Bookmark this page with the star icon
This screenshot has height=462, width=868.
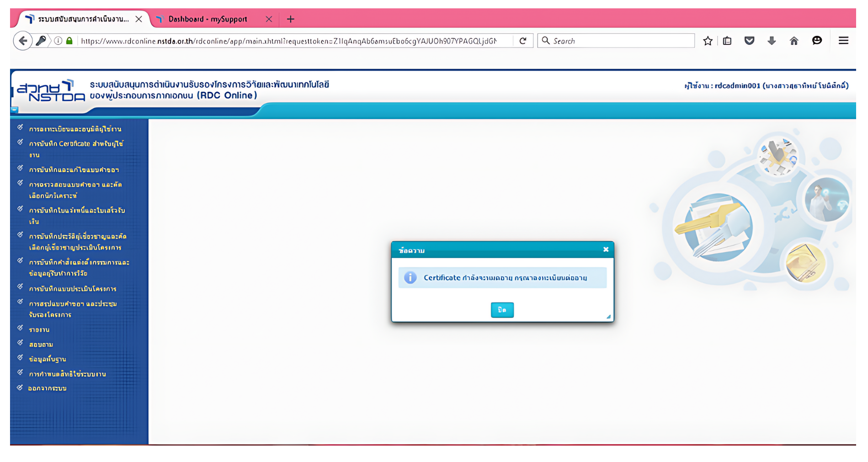[x=708, y=41]
